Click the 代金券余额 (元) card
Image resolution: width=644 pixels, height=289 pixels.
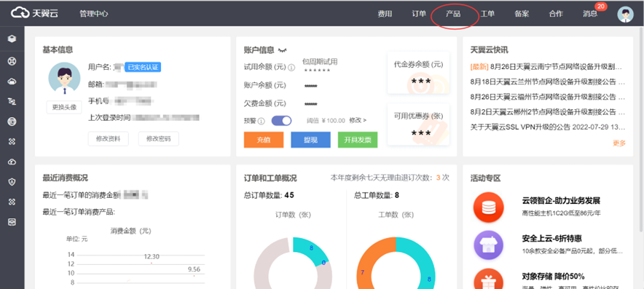point(418,73)
